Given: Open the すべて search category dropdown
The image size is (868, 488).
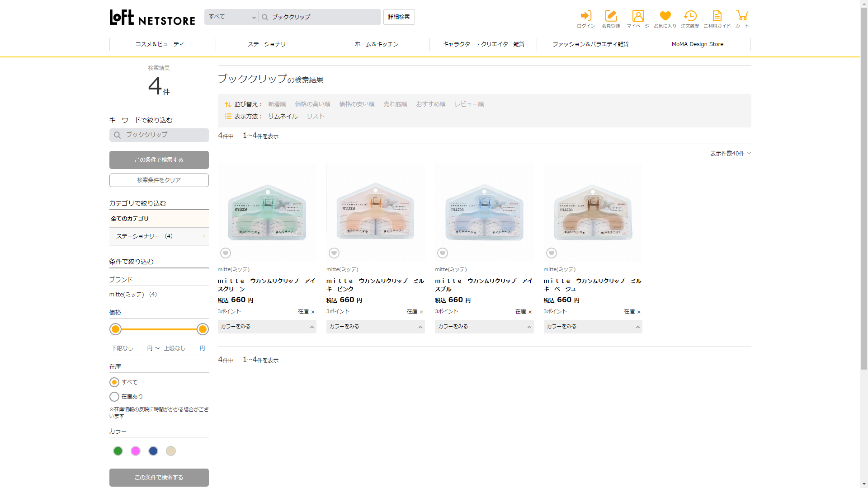Looking at the screenshot, I should pyautogui.click(x=231, y=17).
